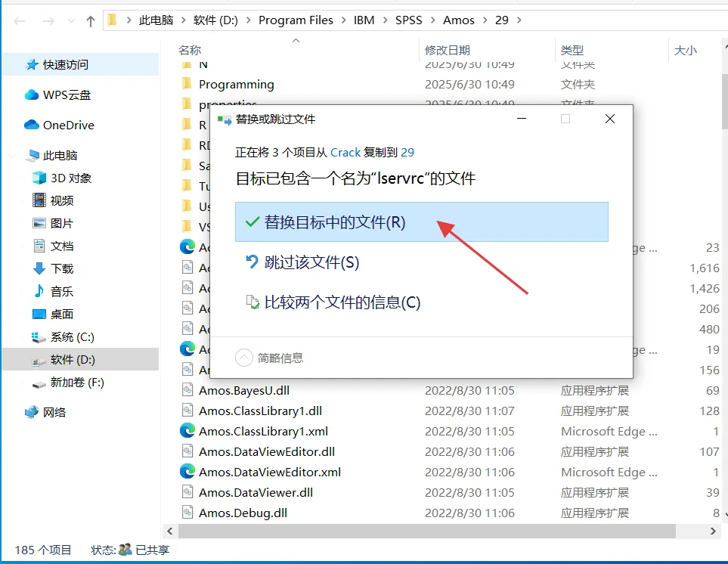The image size is (728, 564).
Task: Expand the chevron after 29 in breadcrumb
Action: pyautogui.click(x=519, y=20)
